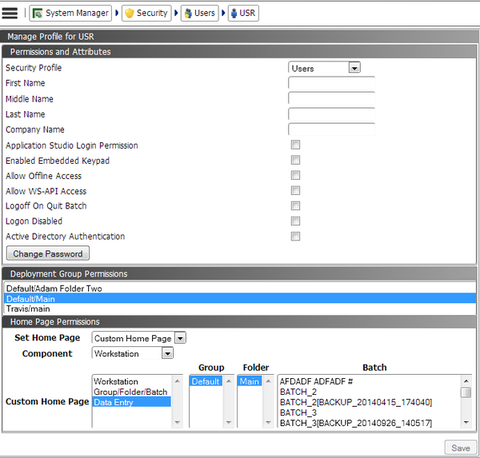Open the Component Workstation dropdown
This screenshot has width=480, height=458.
[x=133, y=353]
